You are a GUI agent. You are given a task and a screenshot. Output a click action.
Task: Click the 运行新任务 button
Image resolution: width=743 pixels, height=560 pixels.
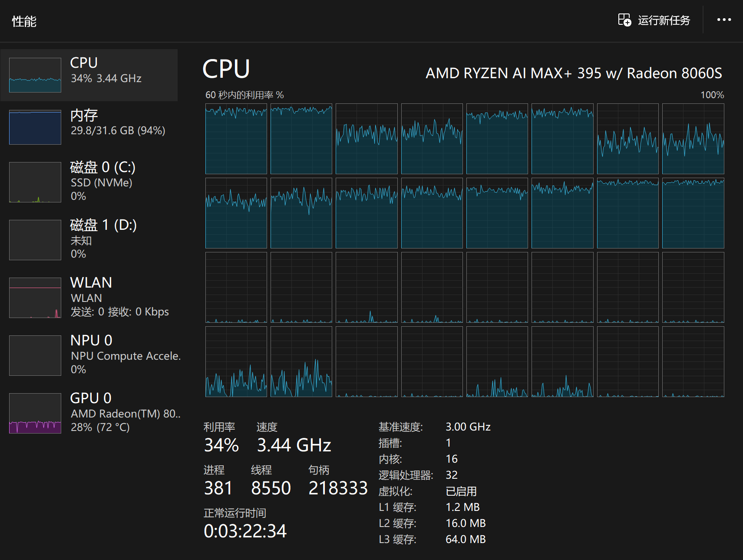tap(654, 20)
